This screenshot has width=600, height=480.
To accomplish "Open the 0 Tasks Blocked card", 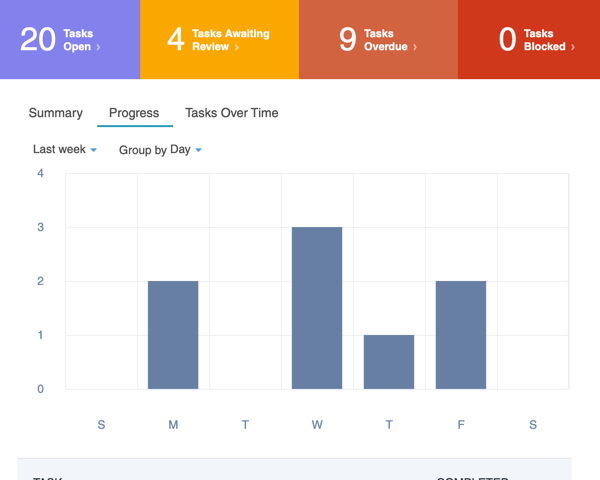I will (x=529, y=39).
